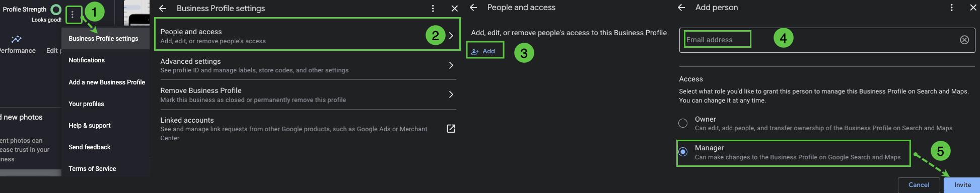Click the Access section heading
This screenshot has width=980, height=193.
(x=691, y=79)
